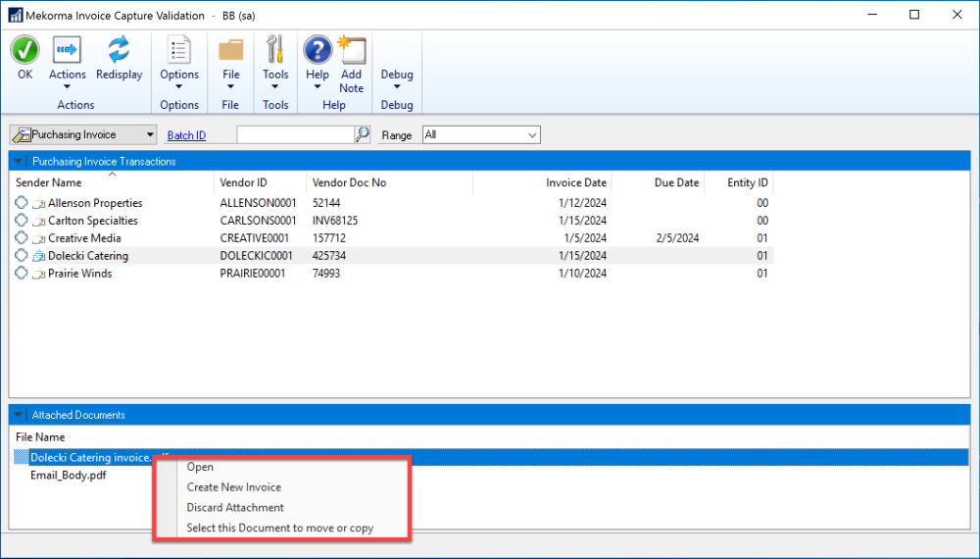Image resolution: width=980 pixels, height=559 pixels.
Task: Select the Prairie Winds radio marker
Action: coord(22,273)
